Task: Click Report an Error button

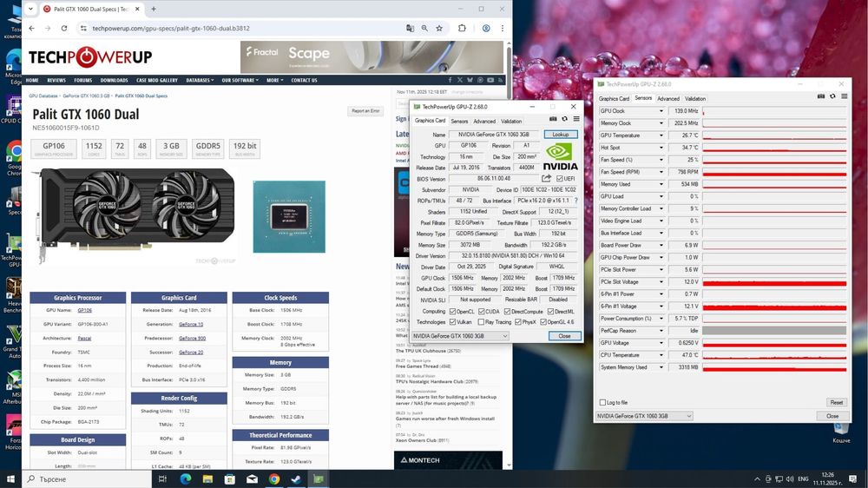Action: tap(365, 111)
